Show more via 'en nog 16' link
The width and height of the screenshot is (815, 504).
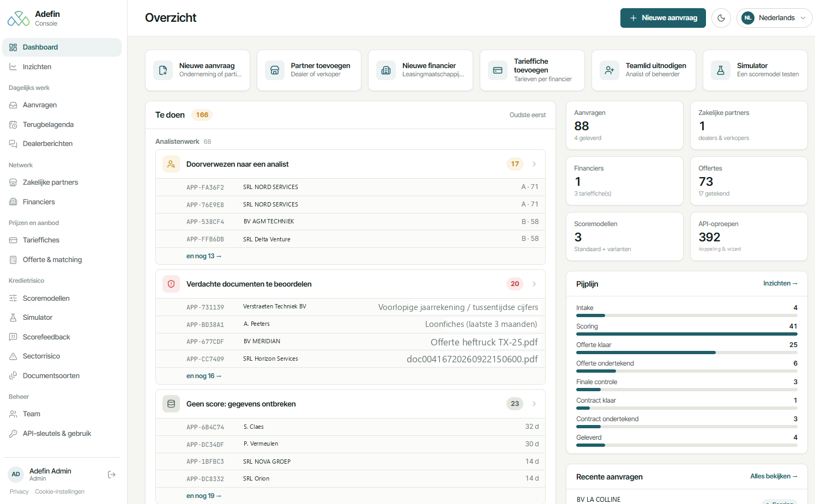coord(204,376)
